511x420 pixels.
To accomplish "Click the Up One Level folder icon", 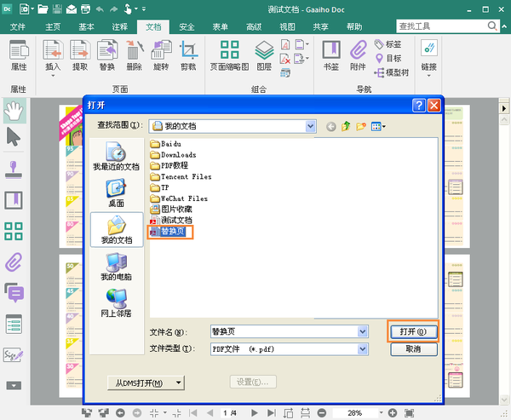I will [x=346, y=126].
